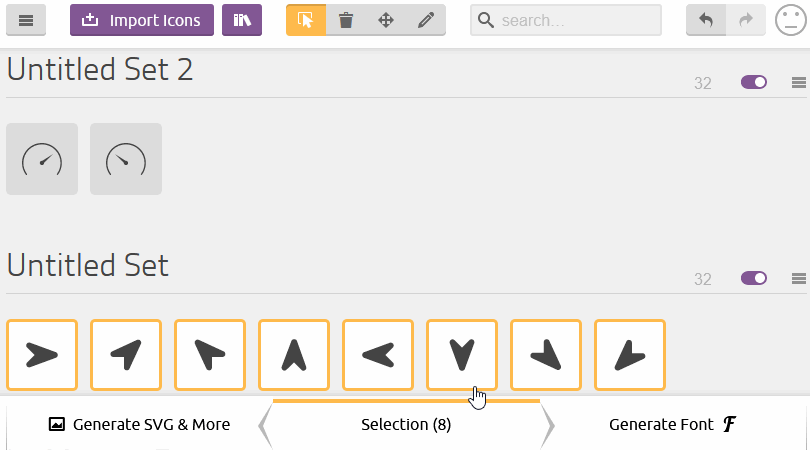Activate the Remove trash tool
Screen dimensions: 810x450
346,20
